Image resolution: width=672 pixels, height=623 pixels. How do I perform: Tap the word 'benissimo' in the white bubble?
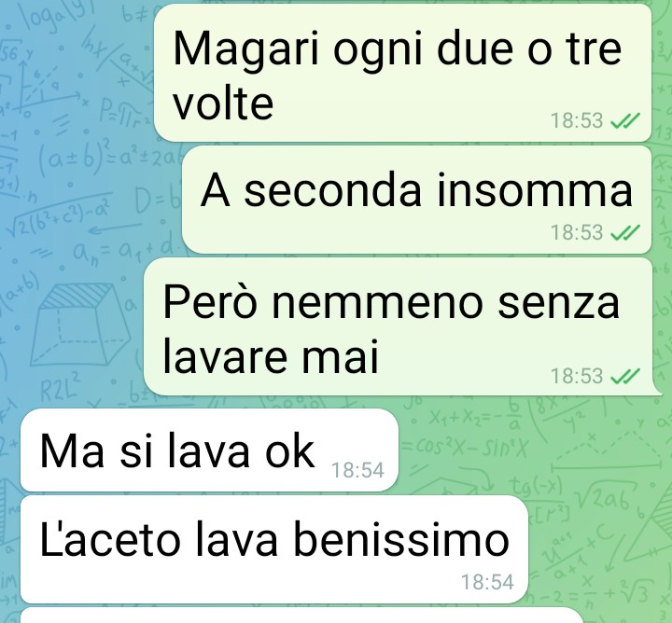point(401,540)
